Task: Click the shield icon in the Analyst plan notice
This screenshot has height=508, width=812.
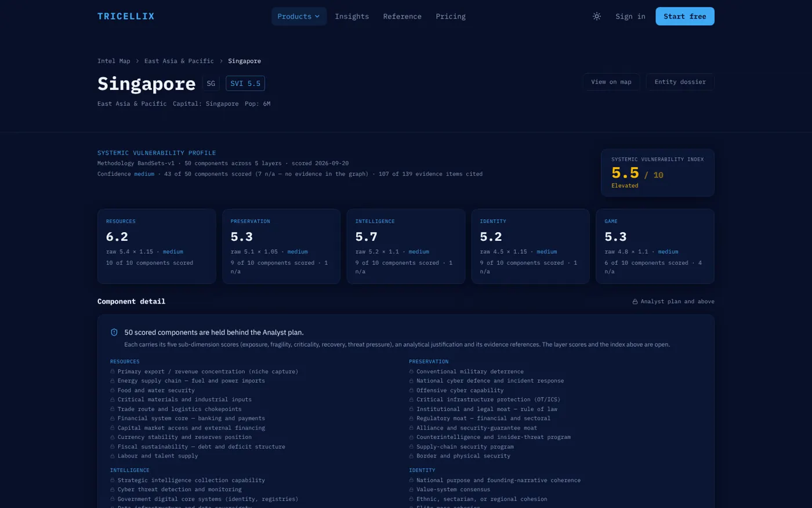Action: click(x=114, y=333)
